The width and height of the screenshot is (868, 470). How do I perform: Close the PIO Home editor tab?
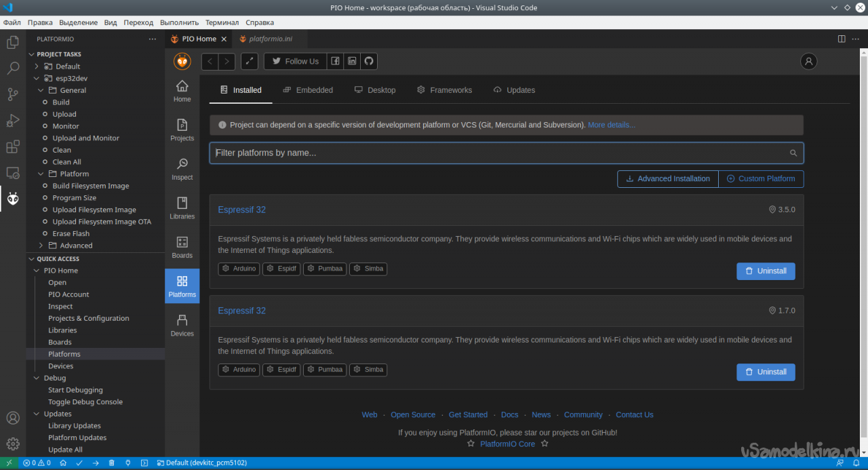pos(224,39)
